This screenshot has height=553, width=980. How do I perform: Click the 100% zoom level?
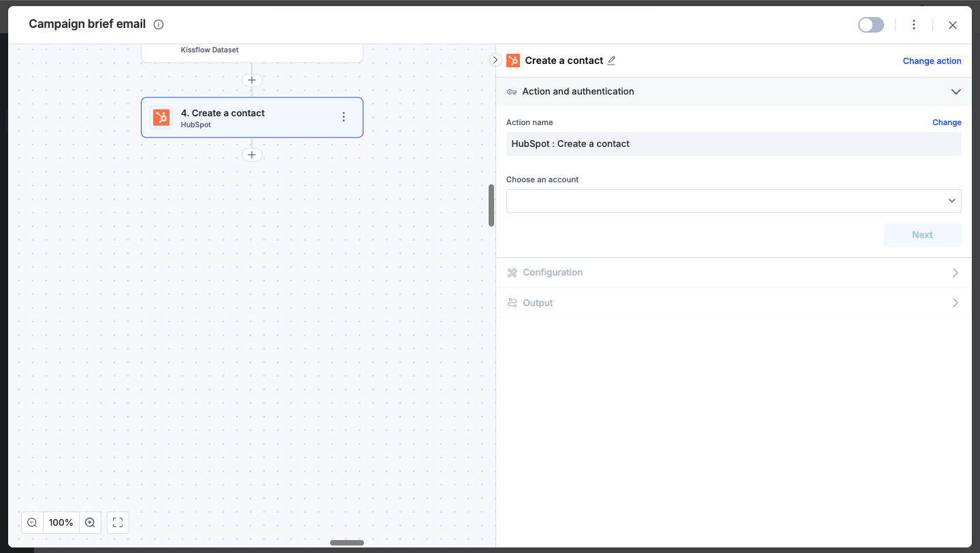(61, 522)
